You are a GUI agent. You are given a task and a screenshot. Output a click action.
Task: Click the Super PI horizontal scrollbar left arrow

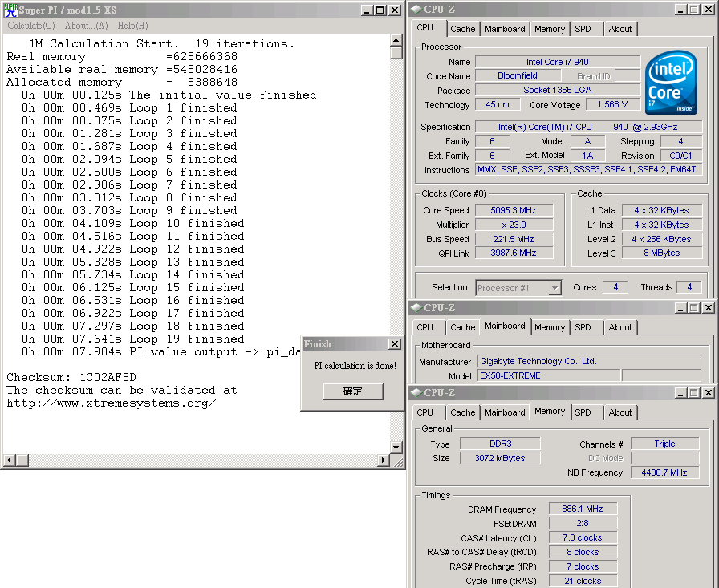(x=9, y=460)
